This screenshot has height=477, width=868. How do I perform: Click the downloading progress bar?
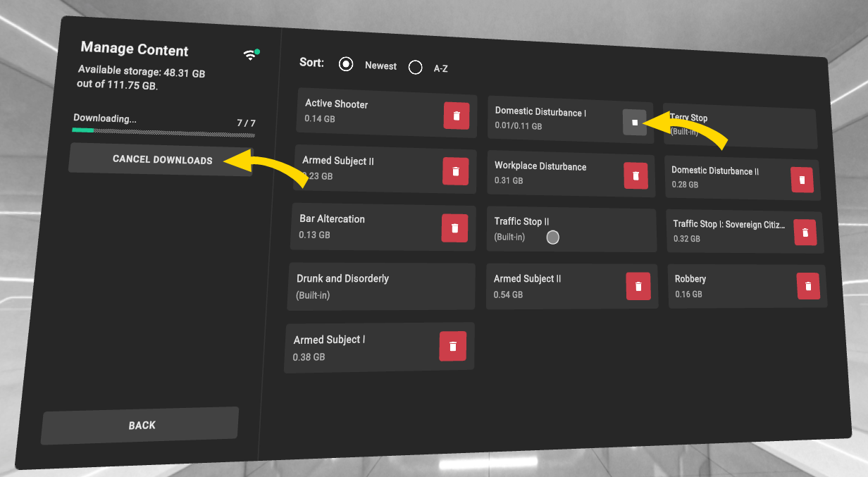pos(163,131)
